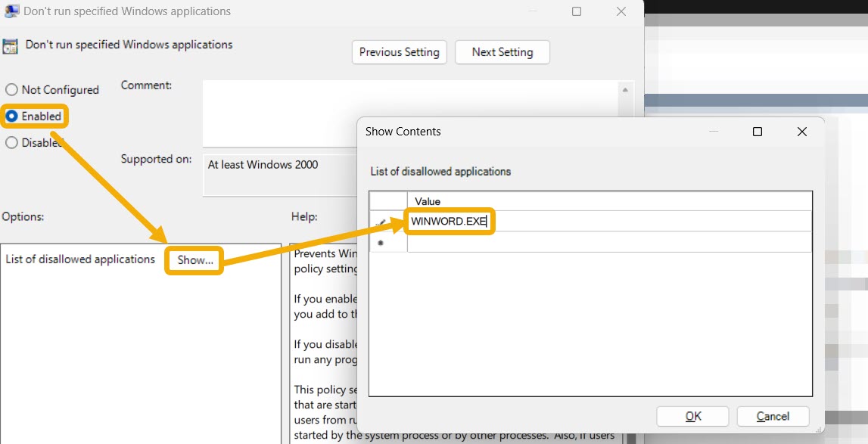Click the Previous Setting button
Viewport: 868px width, 444px height.
399,52
